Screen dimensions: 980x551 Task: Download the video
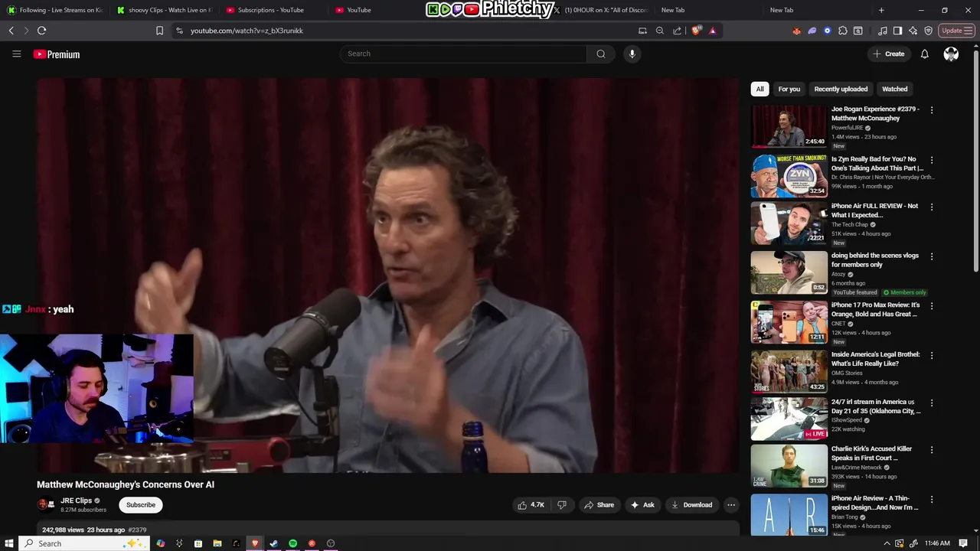coord(691,505)
